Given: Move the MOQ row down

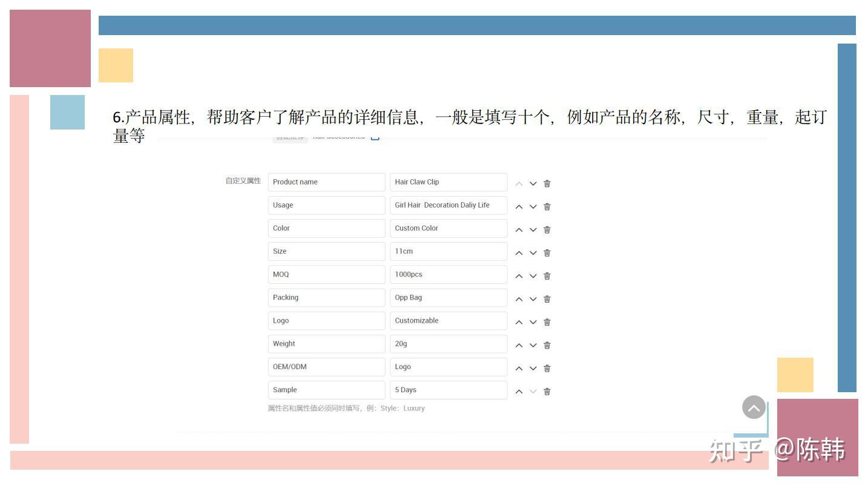Looking at the screenshot, I should pyautogui.click(x=533, y=276).
